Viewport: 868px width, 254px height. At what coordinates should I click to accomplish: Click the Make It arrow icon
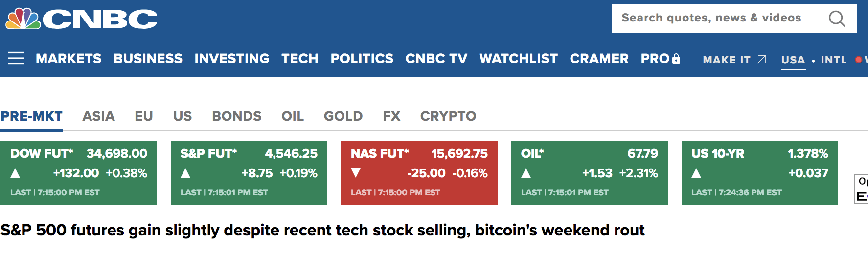pos(762,60)
